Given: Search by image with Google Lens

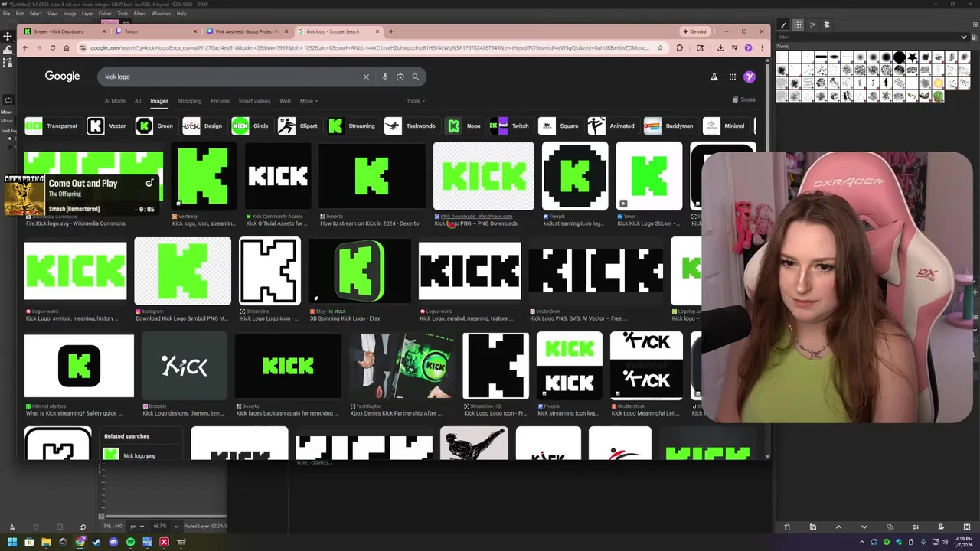Looking at the screenshot, I should [400, 77].
